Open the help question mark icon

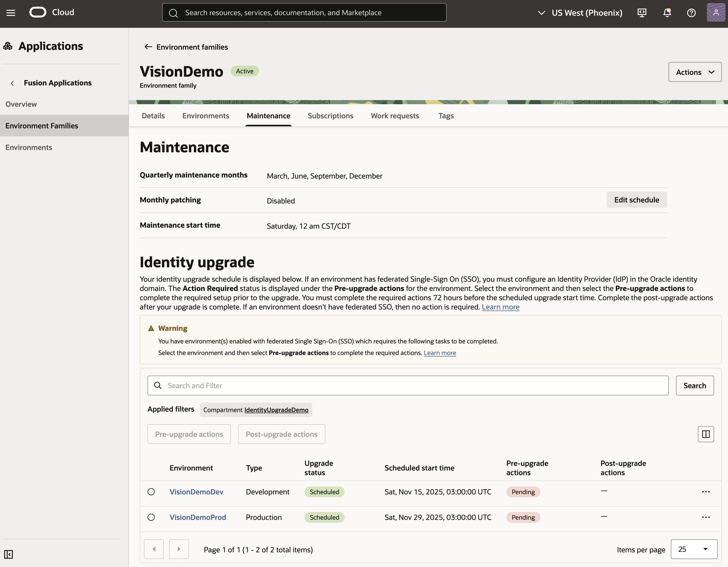(x=691, y=13)
